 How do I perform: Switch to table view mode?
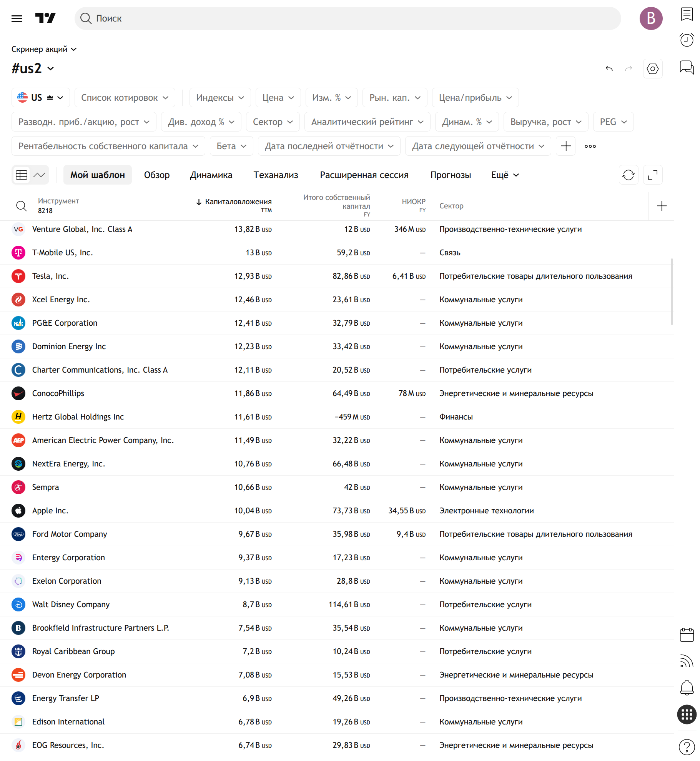coord(22,175)
